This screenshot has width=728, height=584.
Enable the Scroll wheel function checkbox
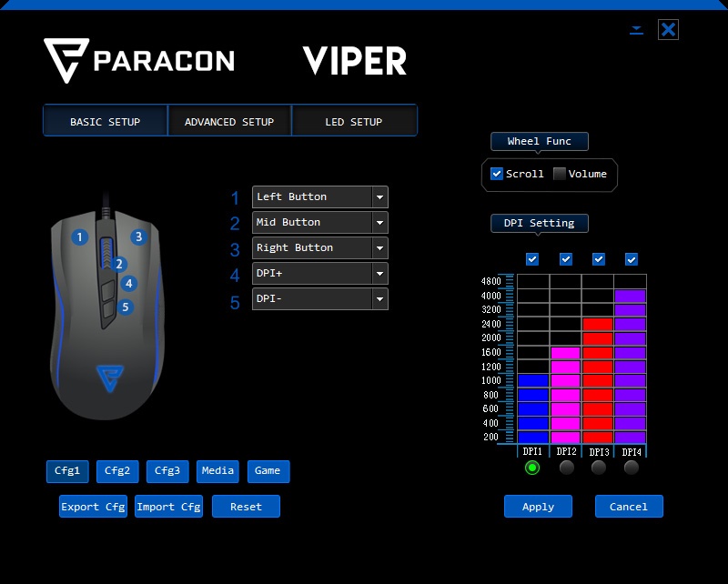pos(497,174)
